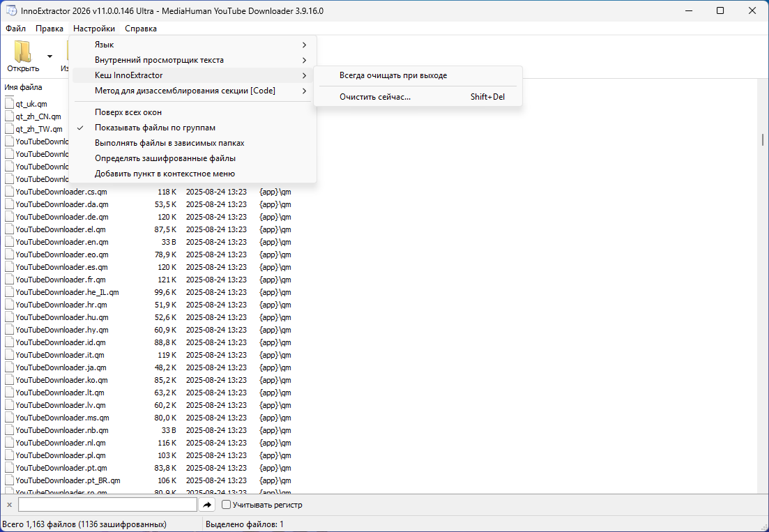Screen dimensions: 769x532
Task: Expand Внутренний просмотрщик текста submenu arrow
Action: 305,60
